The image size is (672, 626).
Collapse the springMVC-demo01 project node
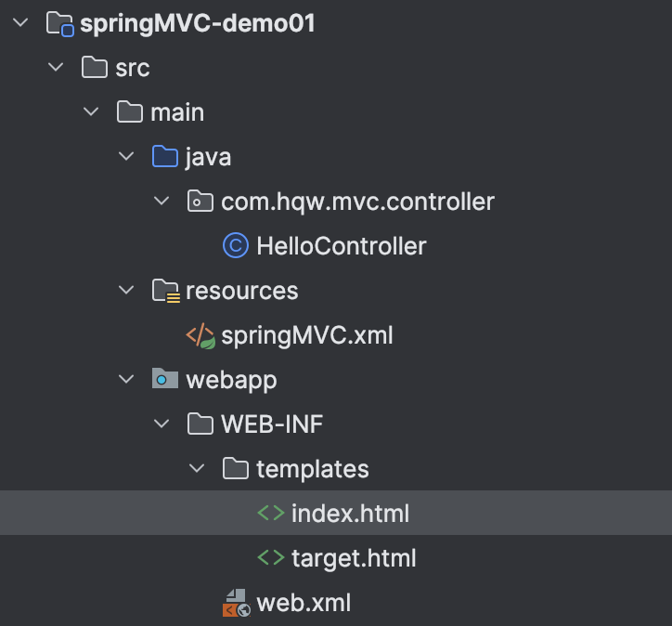22,23
